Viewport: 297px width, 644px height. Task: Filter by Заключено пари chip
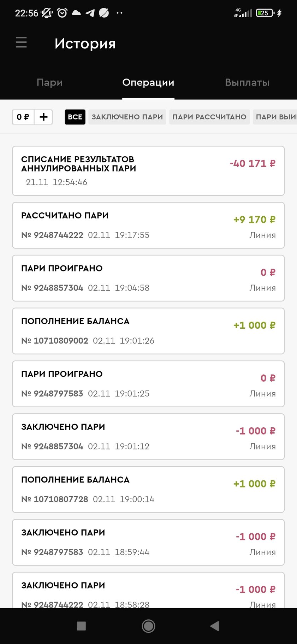pyautogui.click(x=127, y=117)
